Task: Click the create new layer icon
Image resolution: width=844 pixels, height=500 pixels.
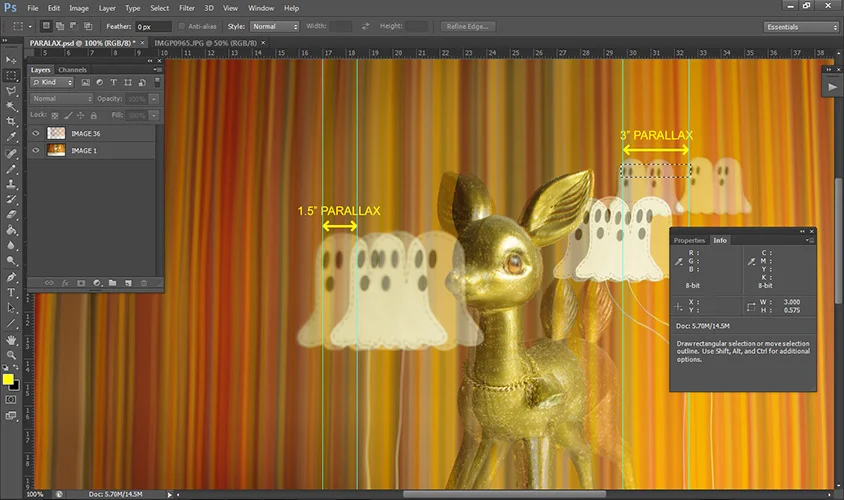Action: [x=128, y=283]
